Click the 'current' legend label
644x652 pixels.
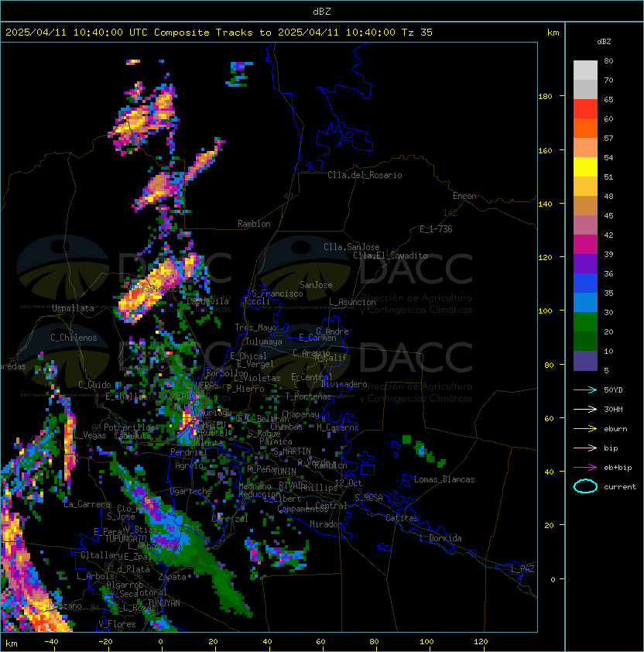[620, 487]
